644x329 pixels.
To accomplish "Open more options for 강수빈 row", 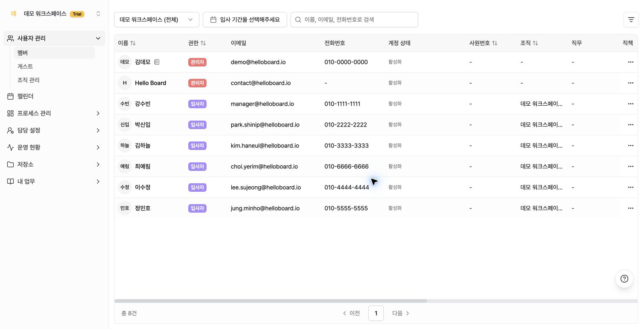I will coord(631,104).
